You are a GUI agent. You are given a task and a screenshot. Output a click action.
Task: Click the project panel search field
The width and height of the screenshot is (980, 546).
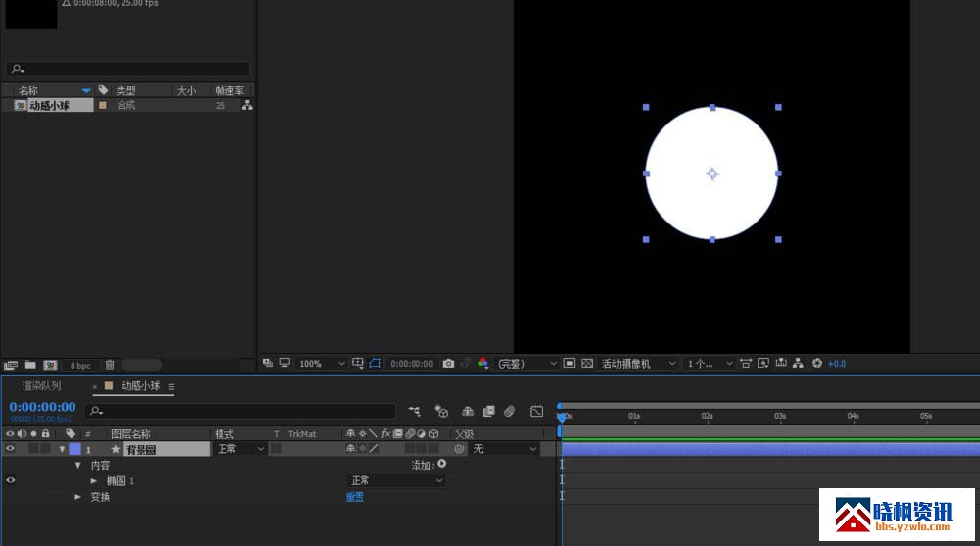coord(128,69)
